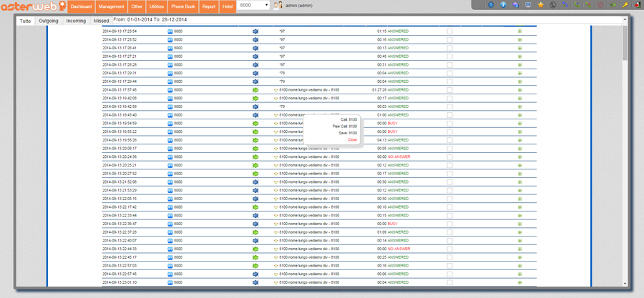Open the Management menu

pos(112,6)
